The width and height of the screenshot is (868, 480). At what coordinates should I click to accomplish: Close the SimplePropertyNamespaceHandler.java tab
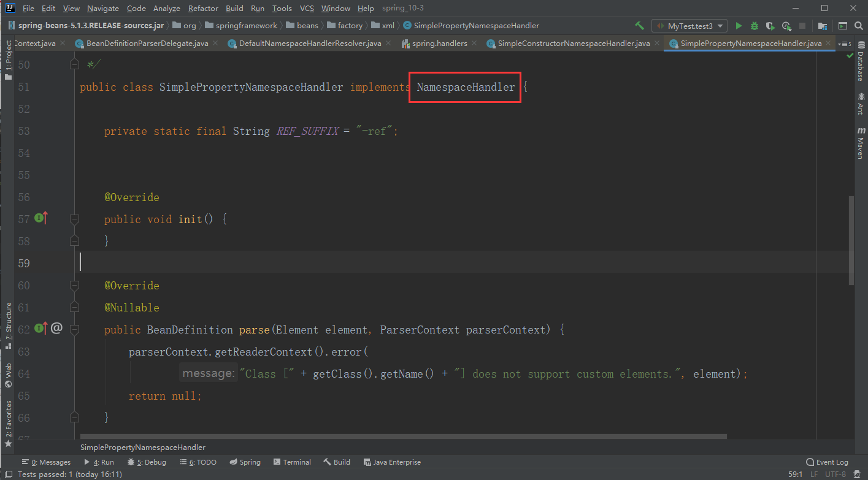(x=829, y=44)
